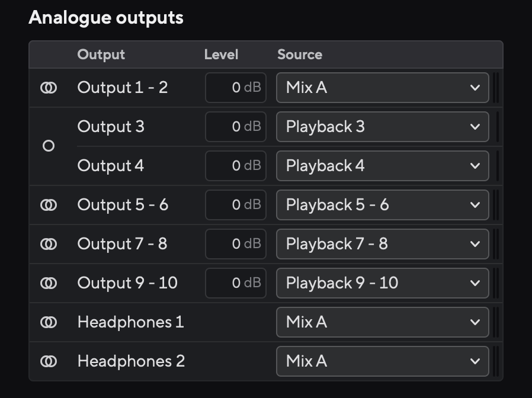Click the linked-circles icon next to Output 9 - 10

(x=50, y=283)
